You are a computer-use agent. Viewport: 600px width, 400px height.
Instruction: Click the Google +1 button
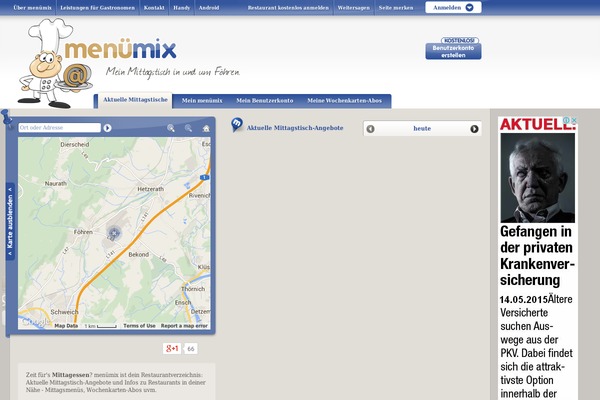[x=172, y=348]
